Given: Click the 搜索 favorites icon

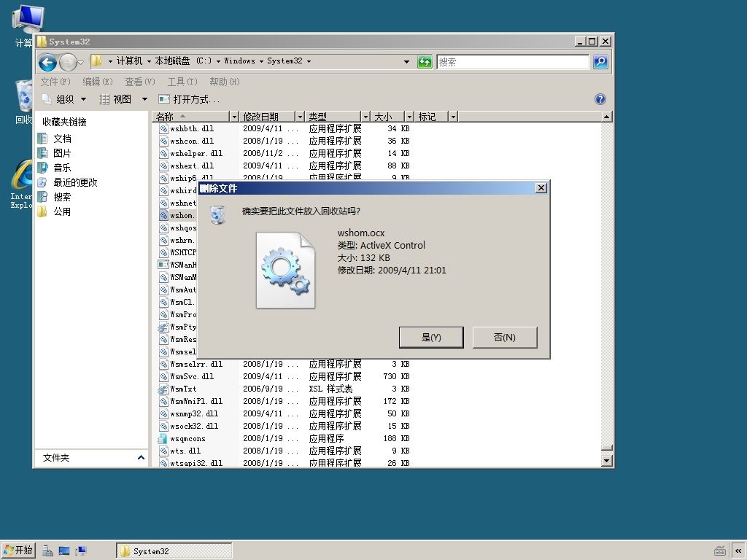Looking at the screenshot, I should [43, 197].
